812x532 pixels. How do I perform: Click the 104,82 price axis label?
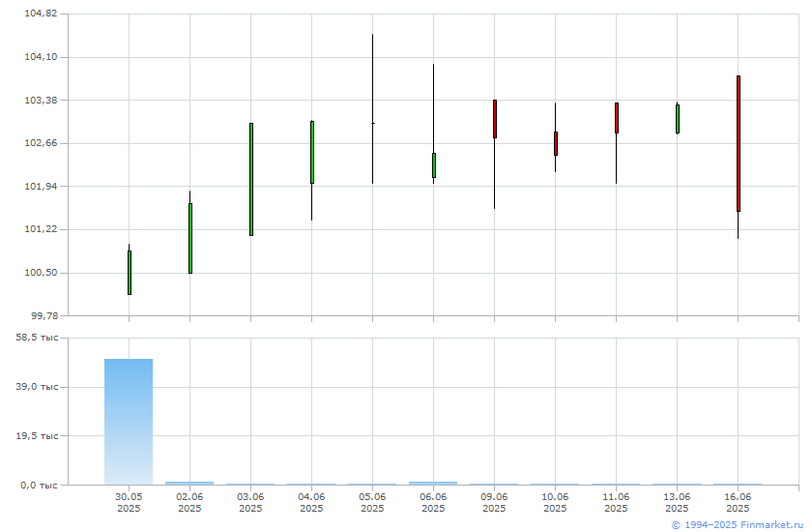41,14
